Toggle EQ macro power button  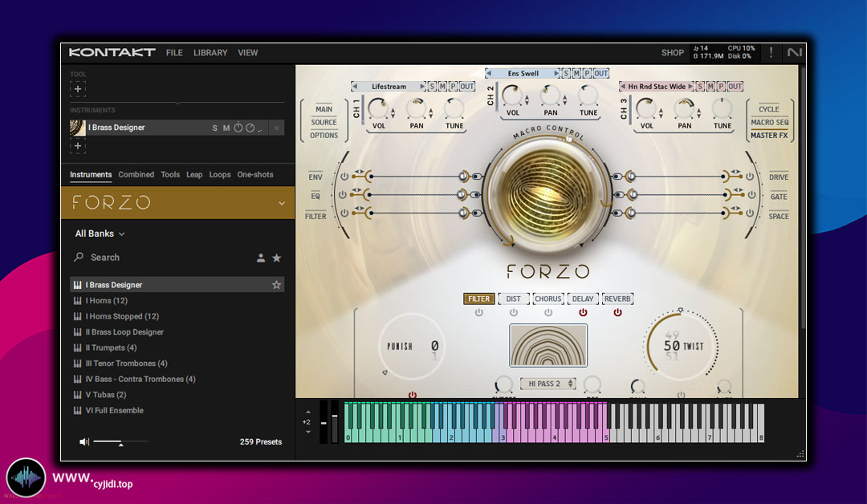tap(343, 195)
